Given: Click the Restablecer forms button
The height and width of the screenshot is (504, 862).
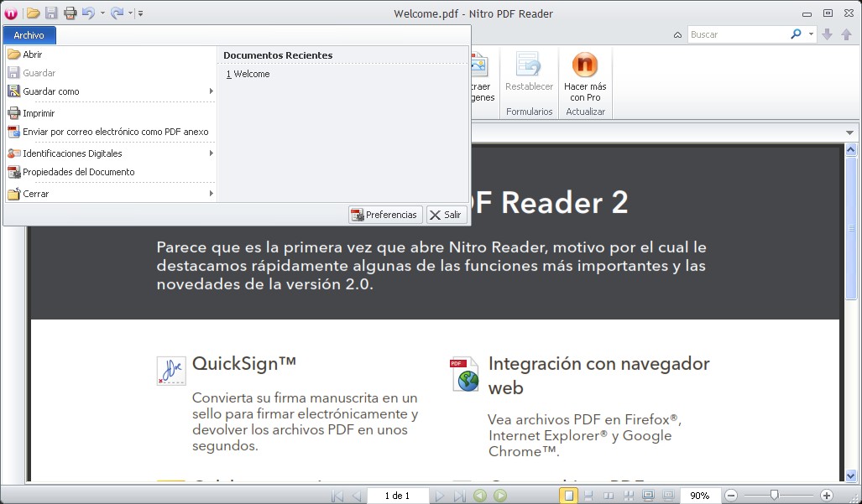Looking at the screenshot, I should point(529,72).
